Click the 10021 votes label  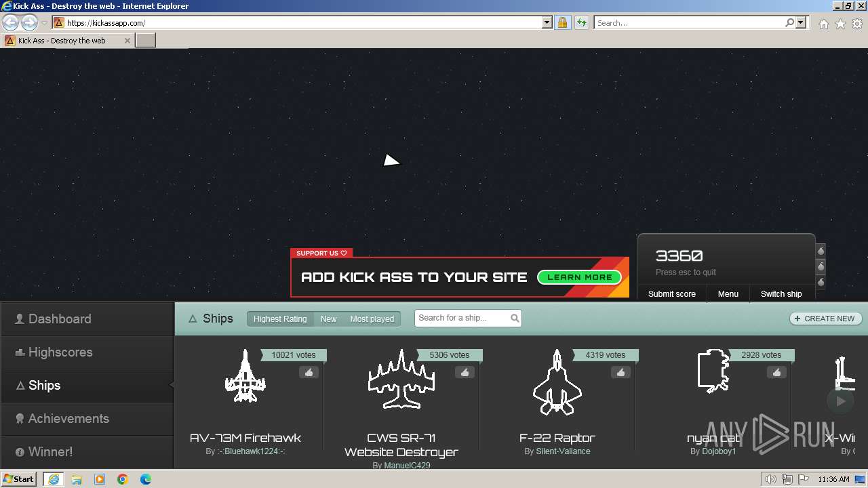click(x=294, y=354)
